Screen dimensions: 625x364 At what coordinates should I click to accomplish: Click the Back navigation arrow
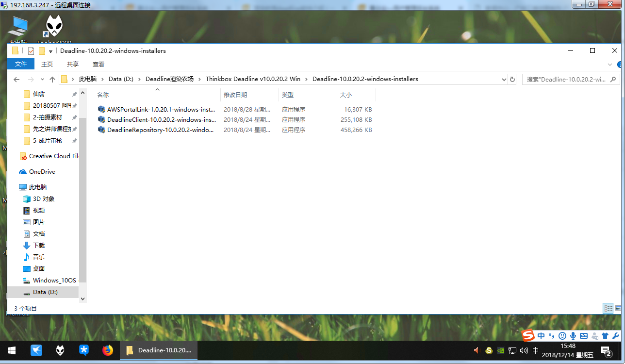click(16, 79)
